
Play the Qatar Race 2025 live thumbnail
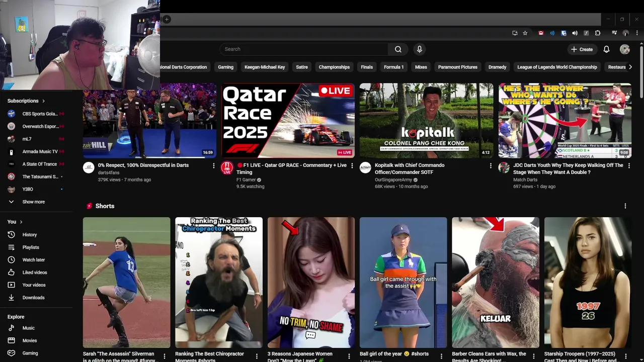pos(288,121)
